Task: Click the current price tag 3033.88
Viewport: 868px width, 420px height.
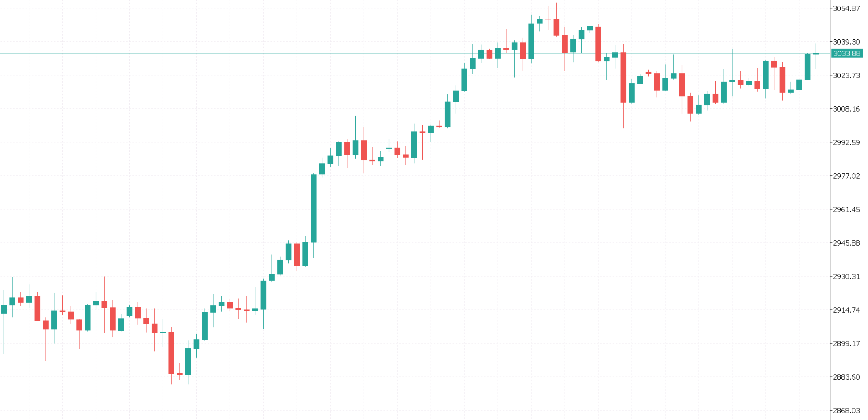Action: pos(847,53)
